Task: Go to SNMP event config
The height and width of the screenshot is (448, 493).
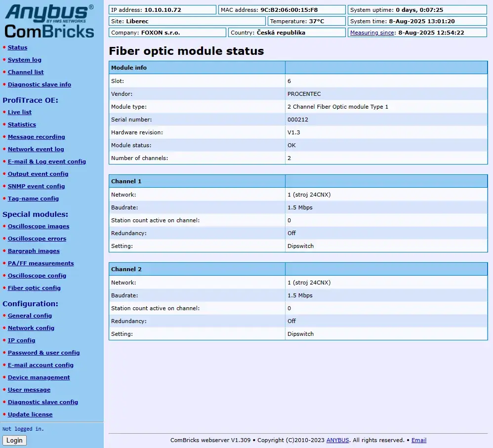Action: (x=36, y=186)
